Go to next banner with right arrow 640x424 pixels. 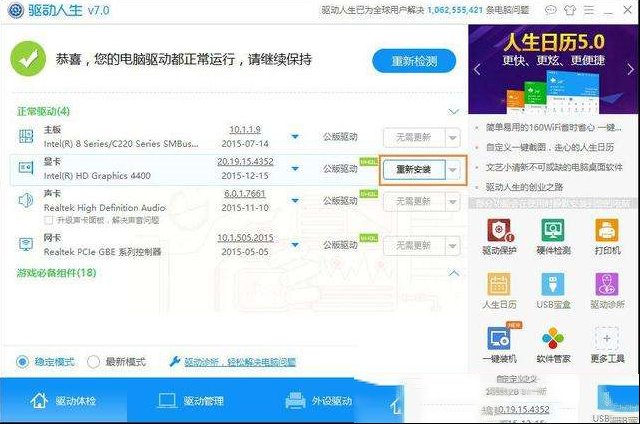pyautogui.click(x=630, y=69)
